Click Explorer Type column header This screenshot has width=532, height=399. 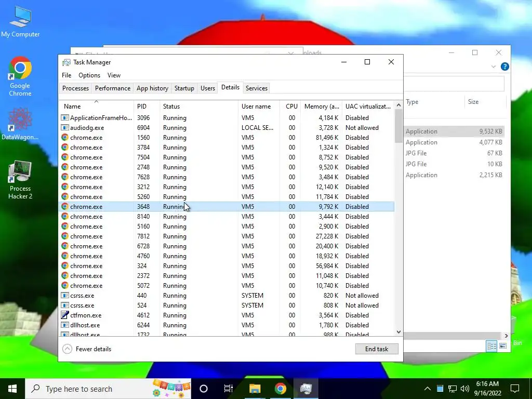pyautogui.click(x=434, y=102)
